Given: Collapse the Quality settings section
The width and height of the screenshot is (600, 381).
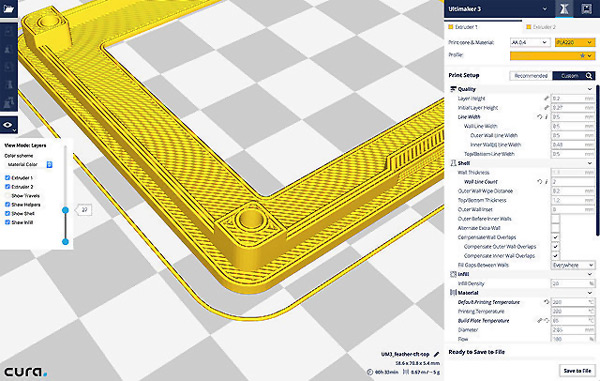Looking at the screenshot, I should [x=589, y=89].
